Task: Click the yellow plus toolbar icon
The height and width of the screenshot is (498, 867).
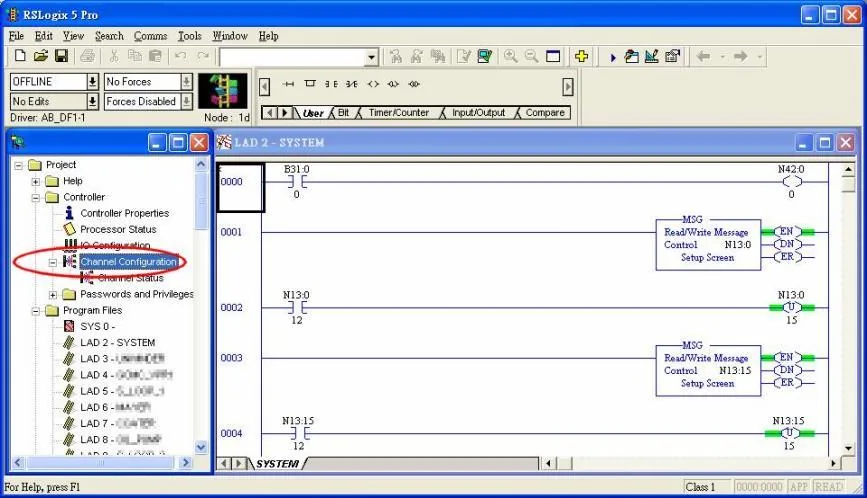Action: [581, 56]
